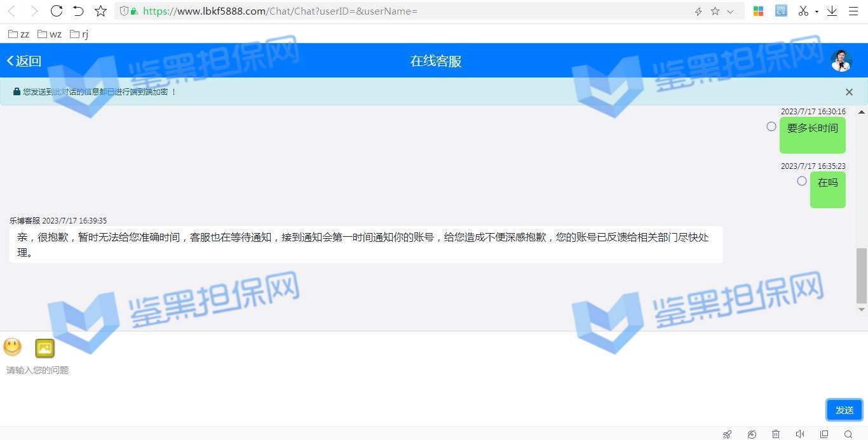Mute page sound via speaker icon
This screenshot has width=868, height=440.
tap(800, 434)
